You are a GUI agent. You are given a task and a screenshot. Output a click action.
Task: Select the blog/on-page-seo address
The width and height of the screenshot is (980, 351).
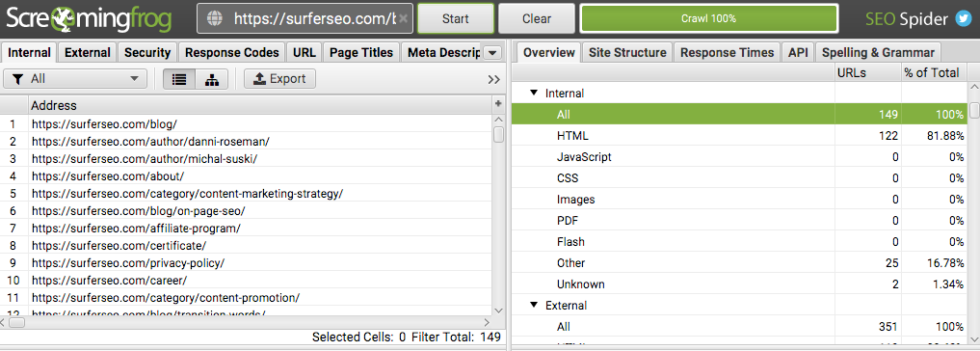click(x=247, y=211)
